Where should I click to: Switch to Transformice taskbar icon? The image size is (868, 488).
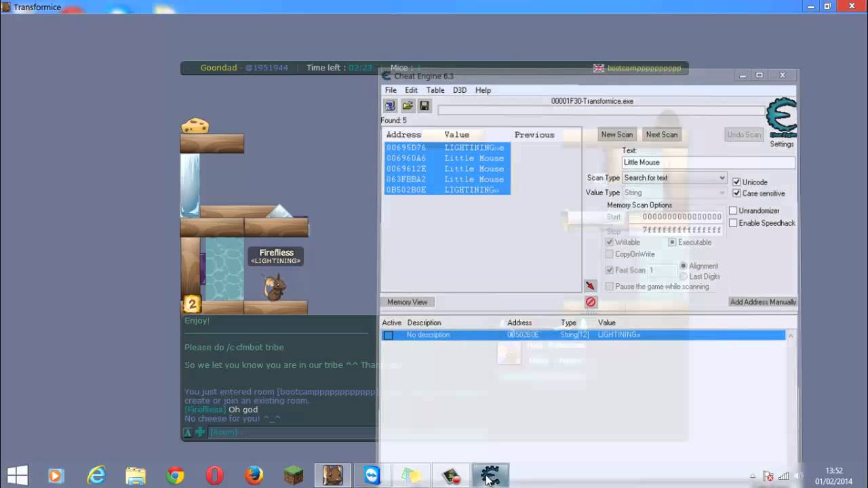332,476
